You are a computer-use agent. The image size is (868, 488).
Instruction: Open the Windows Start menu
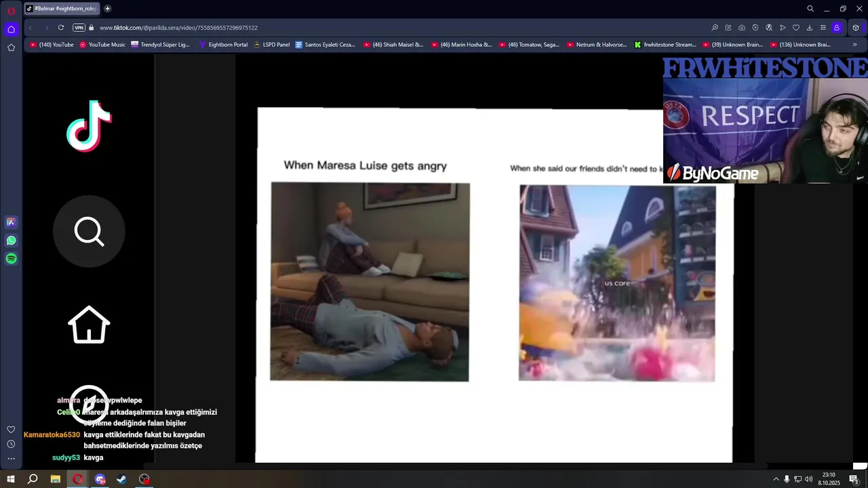pyautogui.click(x=11, y=479)
